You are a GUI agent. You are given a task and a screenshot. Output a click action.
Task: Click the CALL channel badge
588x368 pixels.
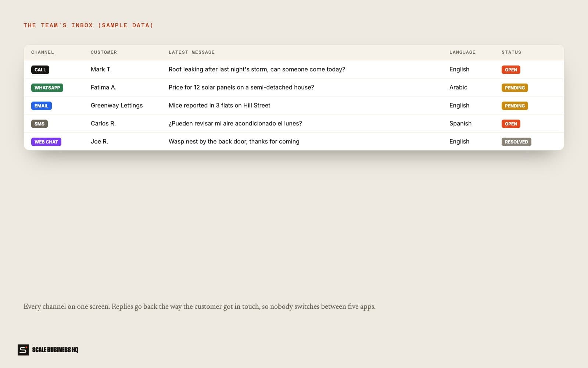click(40, 70)
